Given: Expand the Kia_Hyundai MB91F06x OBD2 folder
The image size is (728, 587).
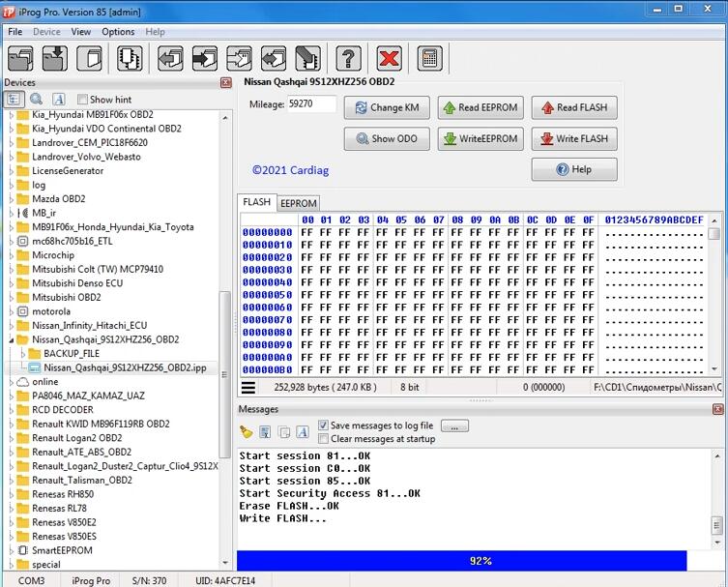Looking at the screenshot, I should click(12, 115).
